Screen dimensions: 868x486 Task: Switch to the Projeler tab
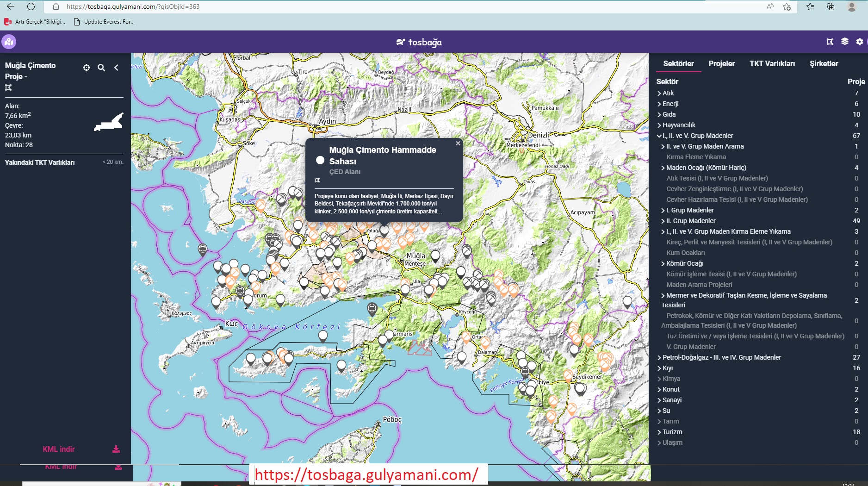(x=721, y=64)
